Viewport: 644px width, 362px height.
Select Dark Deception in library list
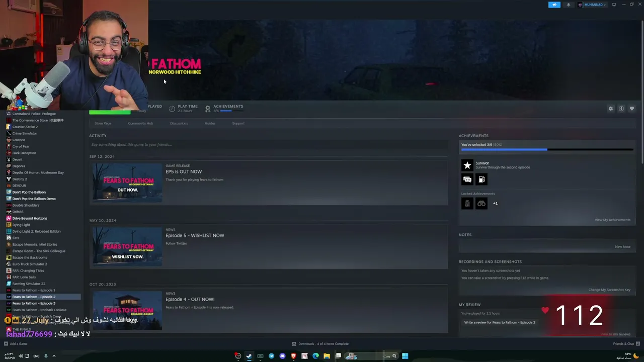tap(24, 153)
